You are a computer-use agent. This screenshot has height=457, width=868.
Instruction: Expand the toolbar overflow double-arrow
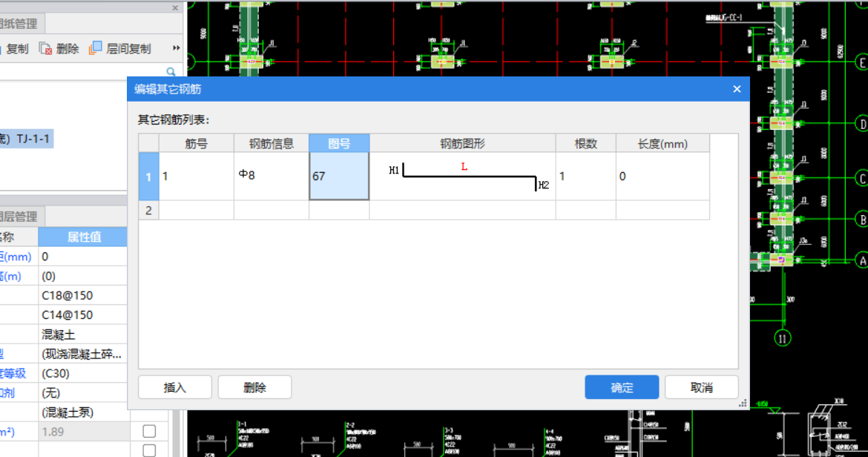pyautogui.click(x=176, y=48)
